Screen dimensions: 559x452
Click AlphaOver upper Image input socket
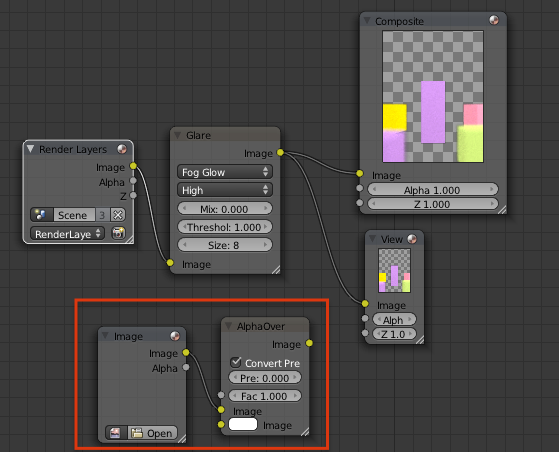coord(221,410)
